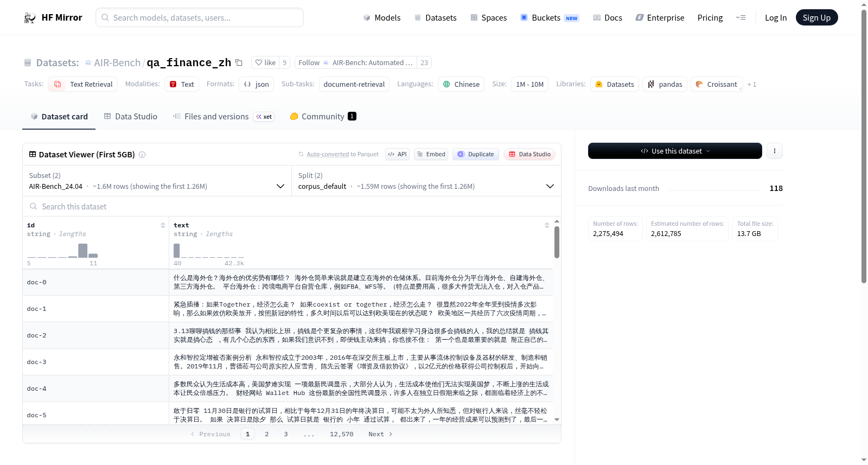Click the like heart icon
This screenshot has width=868, height=465.
coord(259,62)
